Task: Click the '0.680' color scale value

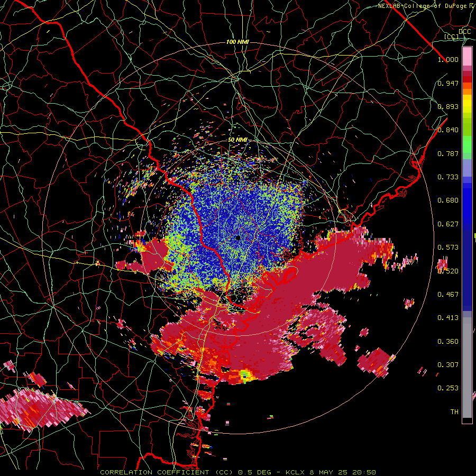Action: [448, 200]
